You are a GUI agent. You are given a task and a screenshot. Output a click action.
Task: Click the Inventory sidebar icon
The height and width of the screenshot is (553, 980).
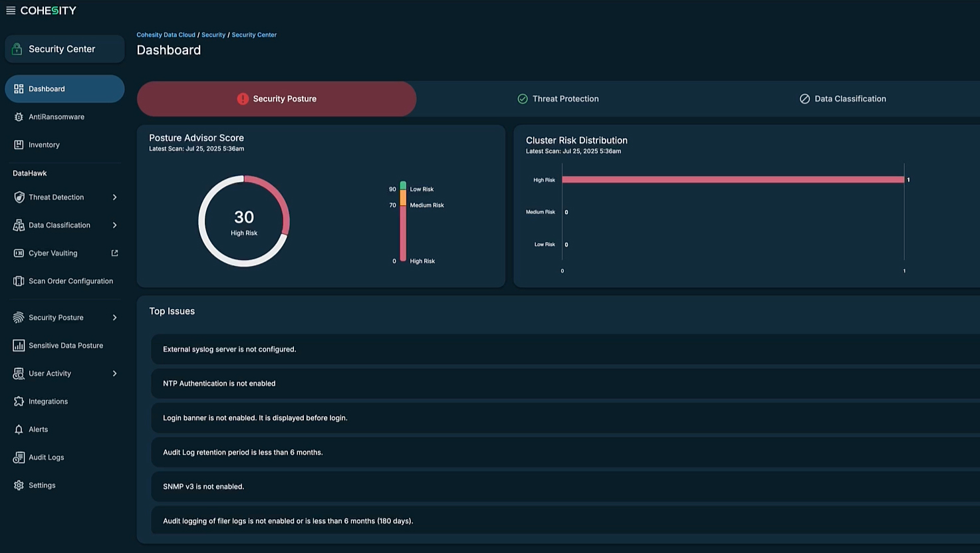[19, 145]
